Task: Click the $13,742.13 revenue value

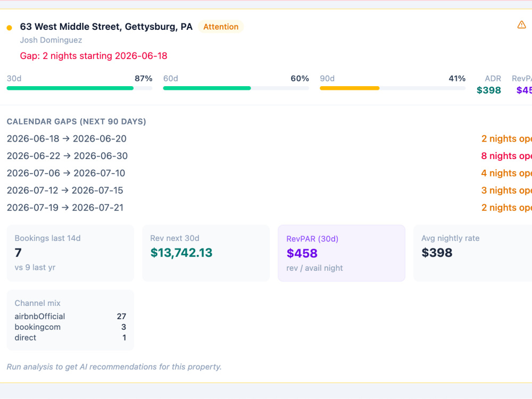Action: 181,253
